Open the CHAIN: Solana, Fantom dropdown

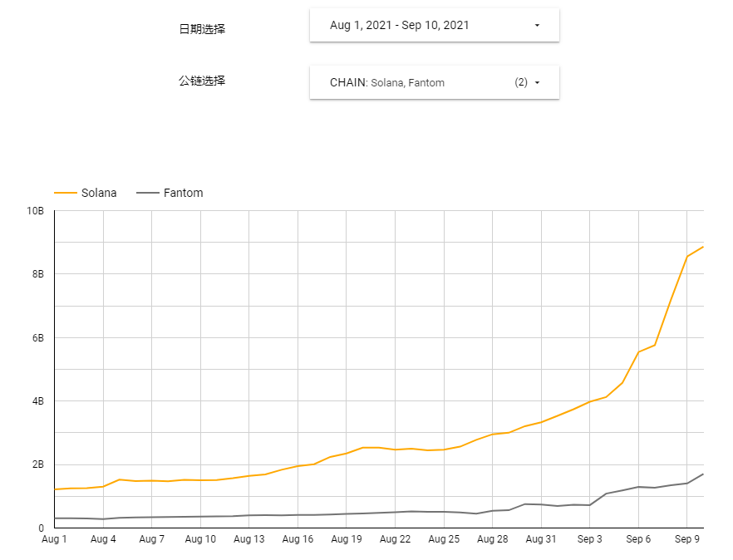386,82
